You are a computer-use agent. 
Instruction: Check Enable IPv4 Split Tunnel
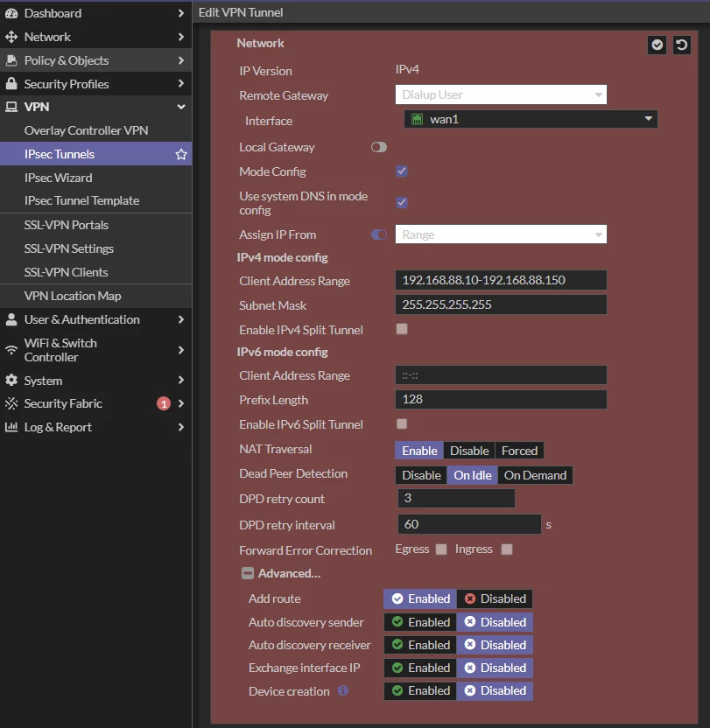click(x=402, y=329)
